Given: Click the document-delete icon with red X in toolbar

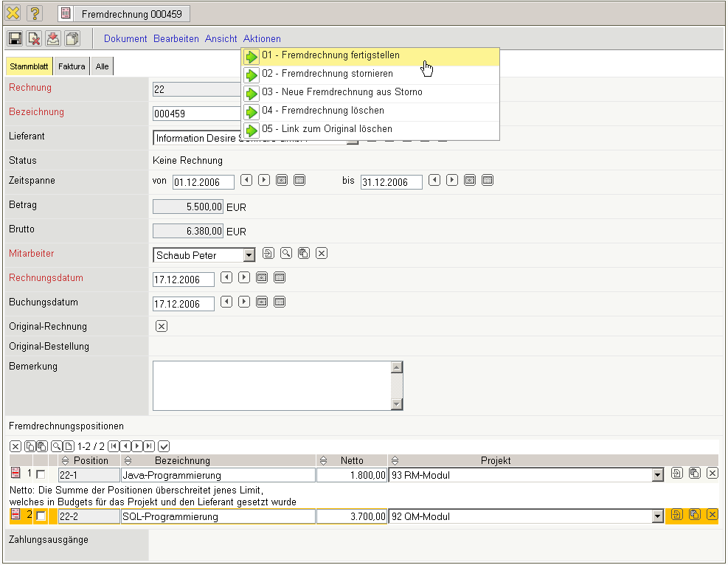Looking at the screenshot, I should pyautogui.click(x=34, y=39).
